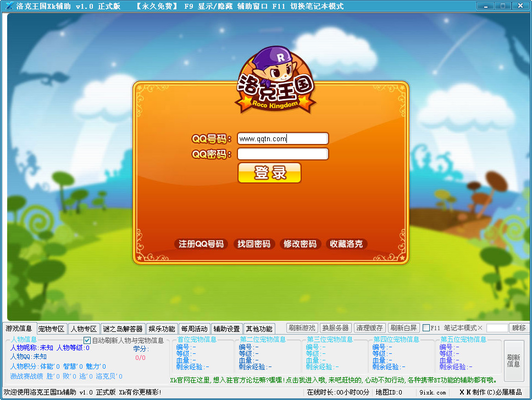Click the 刷新白屏 button

point(403,328)
